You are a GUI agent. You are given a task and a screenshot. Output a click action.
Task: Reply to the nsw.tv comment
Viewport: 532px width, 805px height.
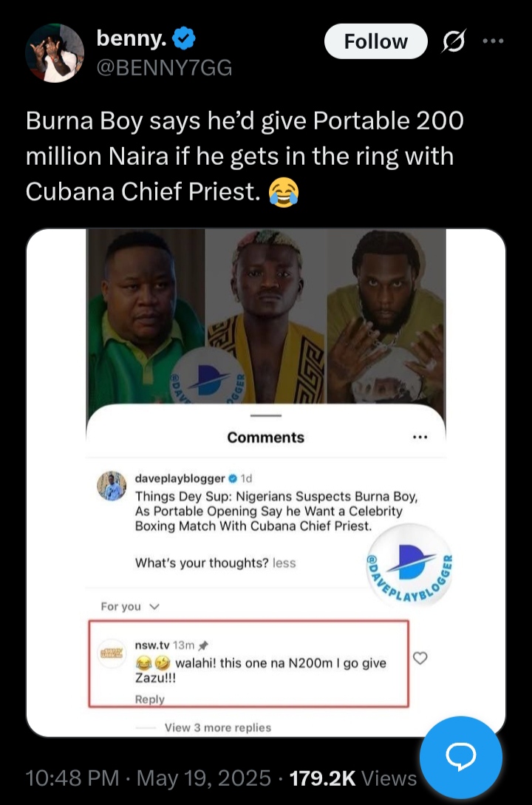(150, 699)
